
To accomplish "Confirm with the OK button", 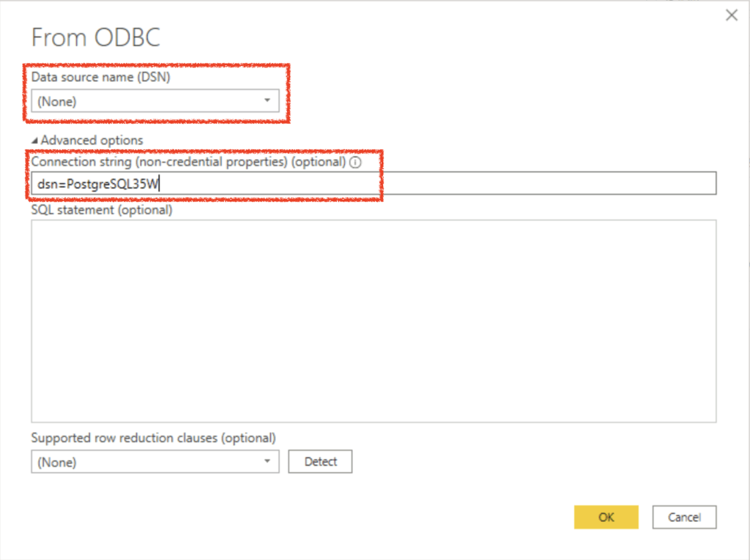I will (x=606, y=517).
